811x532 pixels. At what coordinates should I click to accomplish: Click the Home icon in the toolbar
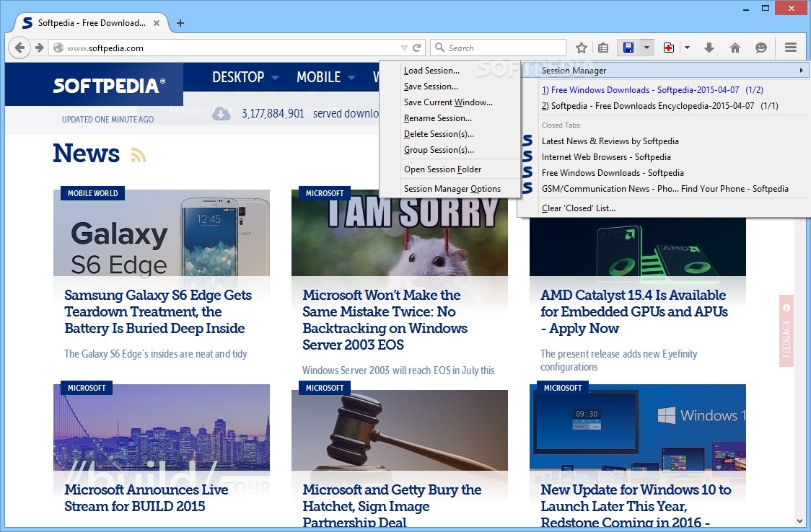[735, 48]
